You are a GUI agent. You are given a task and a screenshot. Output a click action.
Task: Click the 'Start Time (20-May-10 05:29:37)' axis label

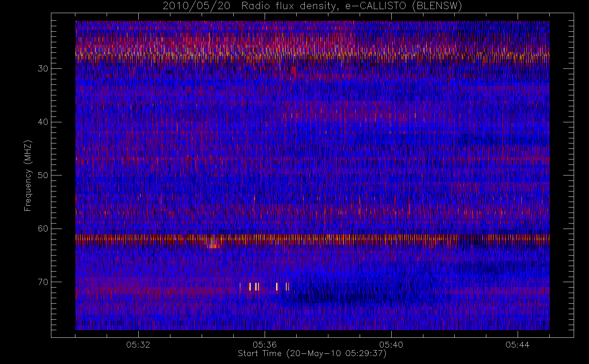coord(312,353)
